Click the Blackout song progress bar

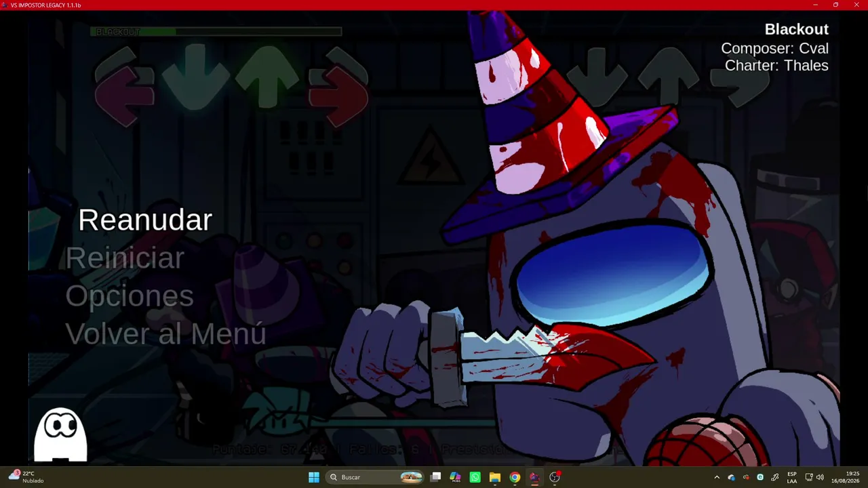tap(216, 31)
